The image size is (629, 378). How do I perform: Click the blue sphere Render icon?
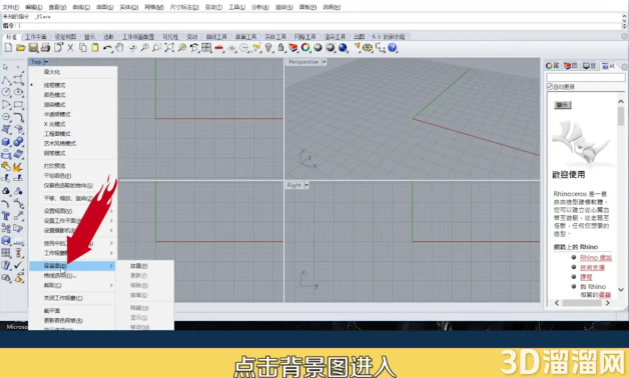coord(343,48)
